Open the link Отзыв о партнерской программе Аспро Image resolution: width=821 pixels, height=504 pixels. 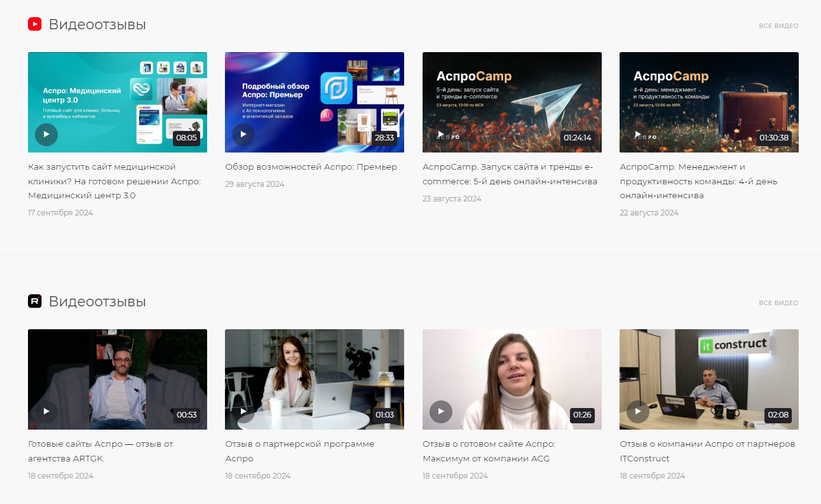pyautogui.click(x=300, y=451)
